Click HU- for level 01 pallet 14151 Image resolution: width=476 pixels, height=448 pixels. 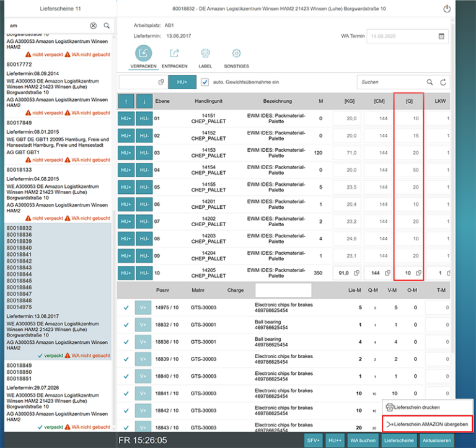click(144, 118)
